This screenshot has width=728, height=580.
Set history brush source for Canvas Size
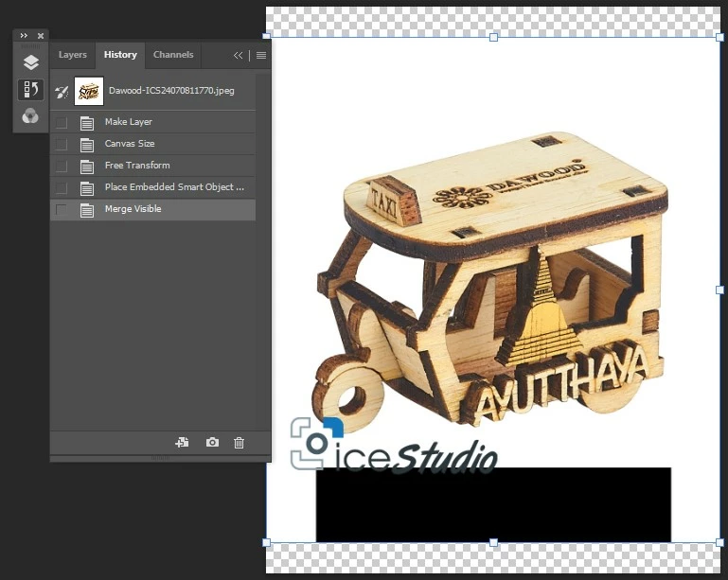click(x=62, y=145)
